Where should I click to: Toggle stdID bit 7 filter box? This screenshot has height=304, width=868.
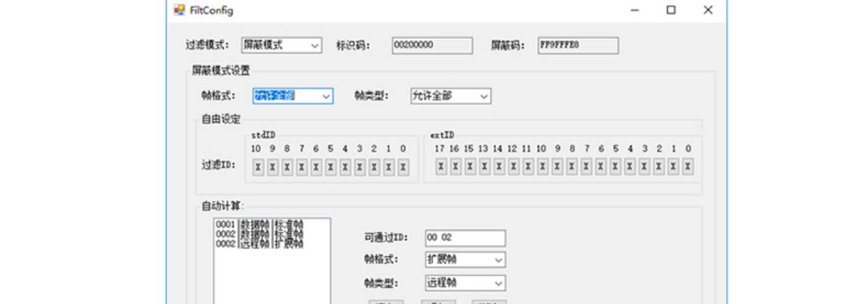(301, 167)
